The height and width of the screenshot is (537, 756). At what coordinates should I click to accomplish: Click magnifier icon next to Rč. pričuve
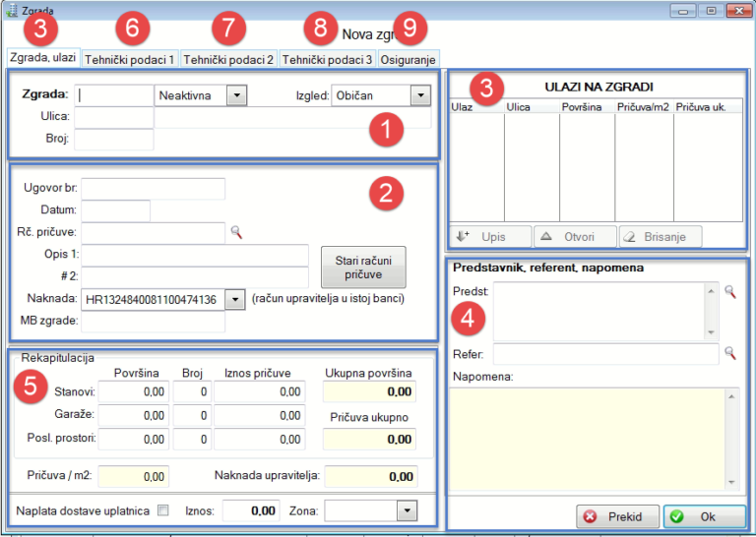[x=235, y=233]
